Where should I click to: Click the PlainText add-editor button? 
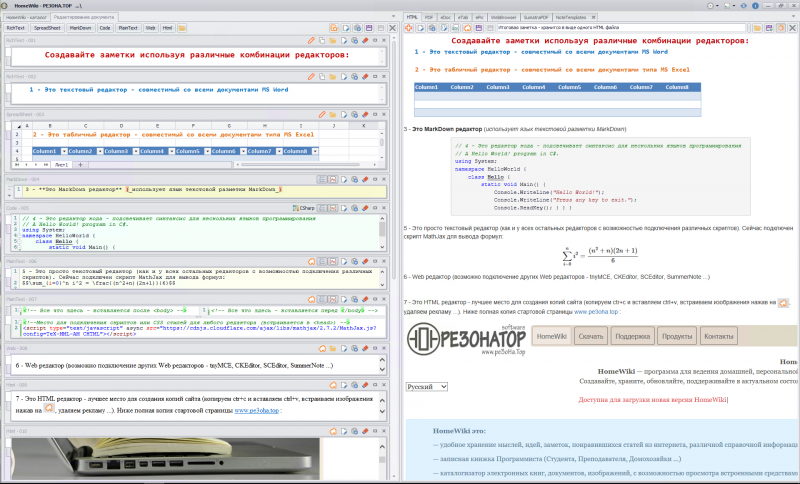[128, 28]
